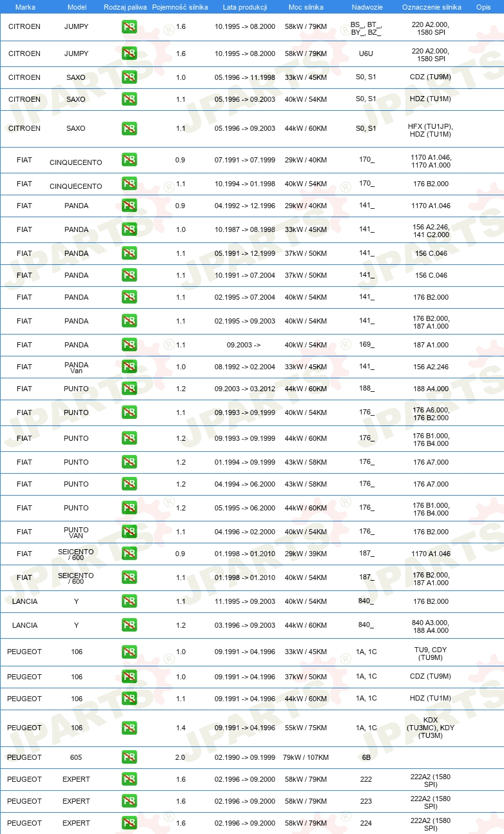Select the '79kW / 107KM' power cell

pyautogui.click(x=305, y=757)
